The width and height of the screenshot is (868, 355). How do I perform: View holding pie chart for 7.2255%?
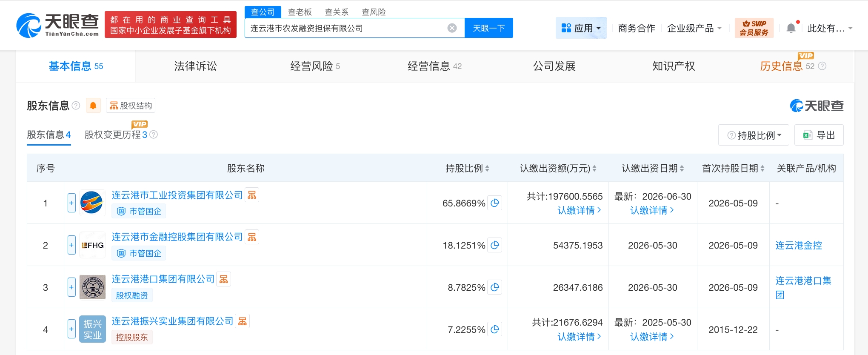point(494,329)
